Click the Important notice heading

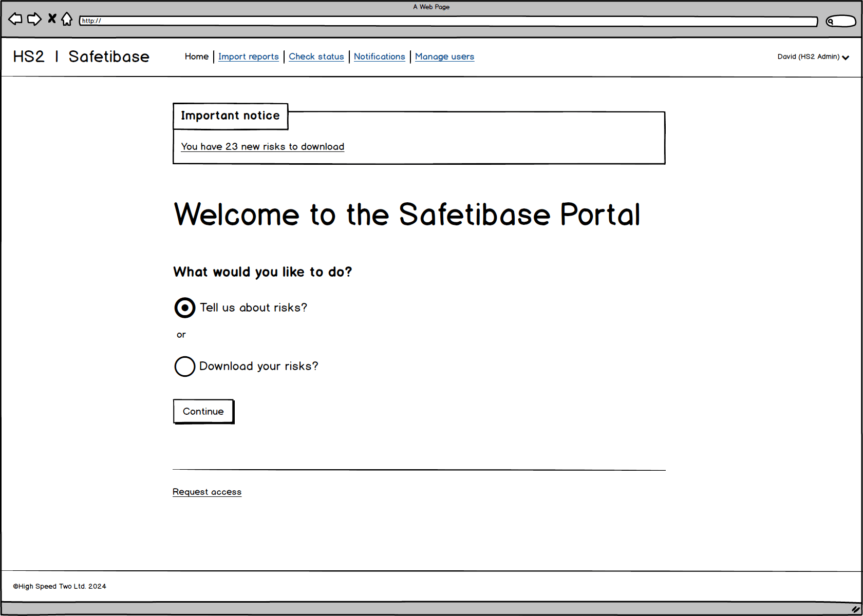coord(230,116)
